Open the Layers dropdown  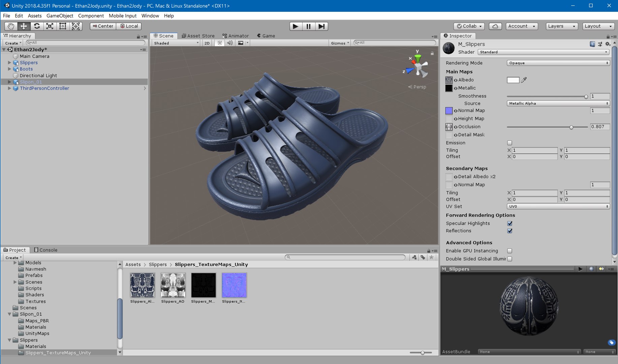pyautogui.click(x=562, y=26)
